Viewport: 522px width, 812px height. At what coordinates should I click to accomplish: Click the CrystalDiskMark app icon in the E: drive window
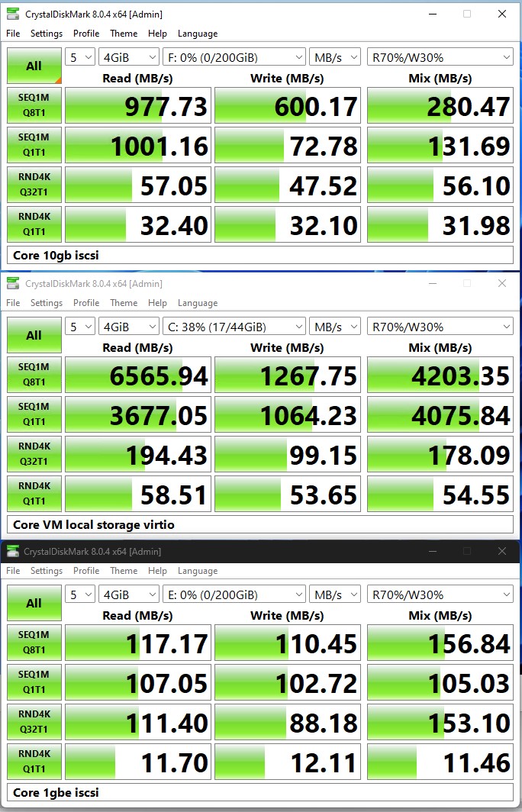[x=13, y=552]
